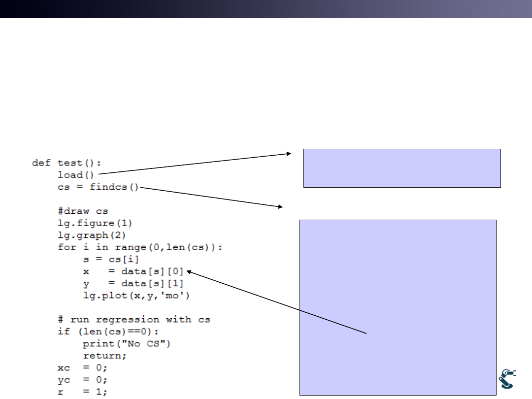This screenshot has width=532, height=399.
Task: Click the 'x = data[s][0]' code line
Action: tap(133, 271)
